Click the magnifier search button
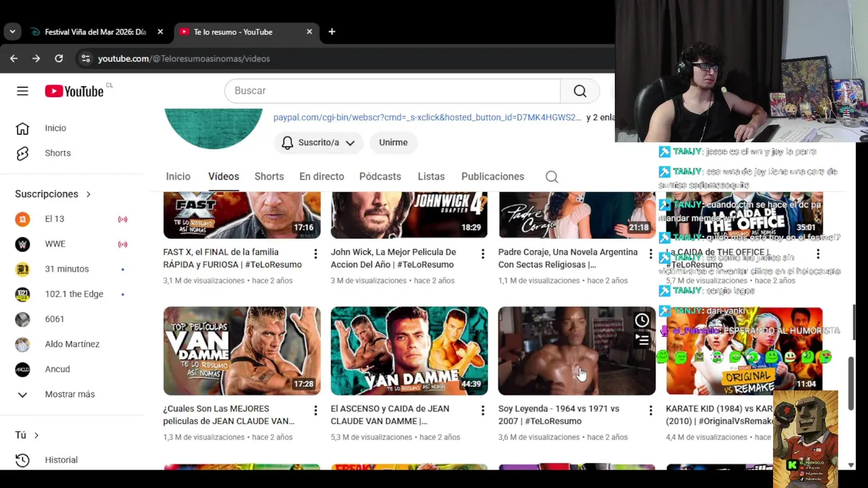The width and height of the screenshot is (868, 488). (580, 91)
